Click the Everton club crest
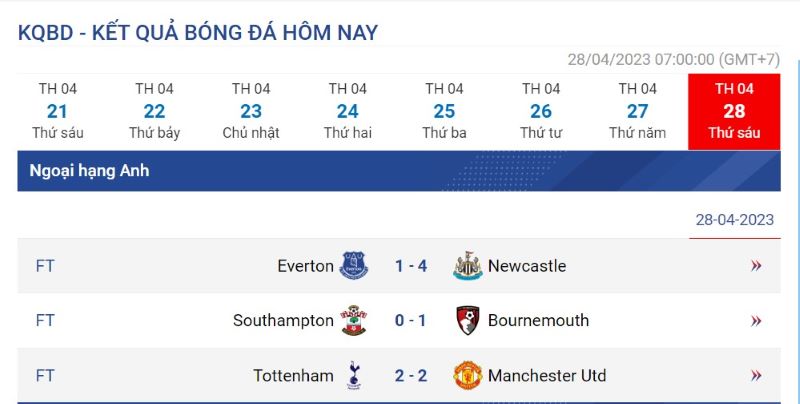 pyautogui.click(x=354, y=266)
